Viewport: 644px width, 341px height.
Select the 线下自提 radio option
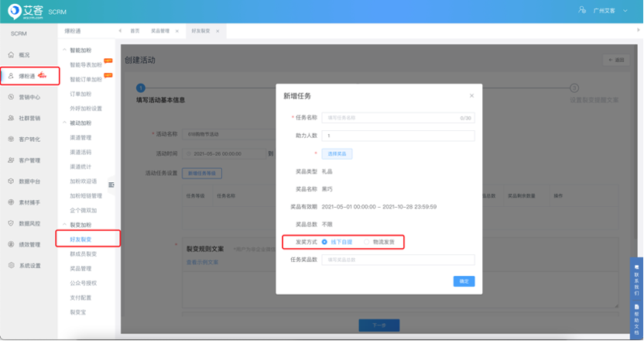coord(325,242)
